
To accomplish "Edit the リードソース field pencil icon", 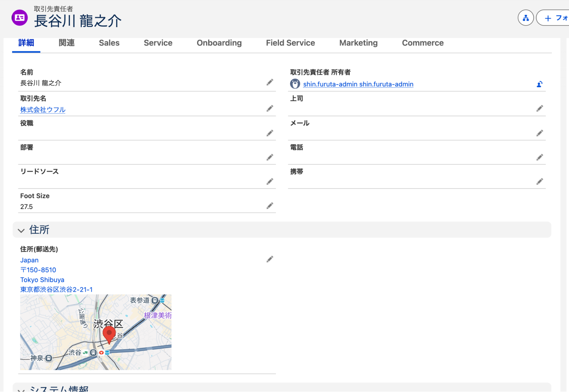I will (x=270, y=181).
